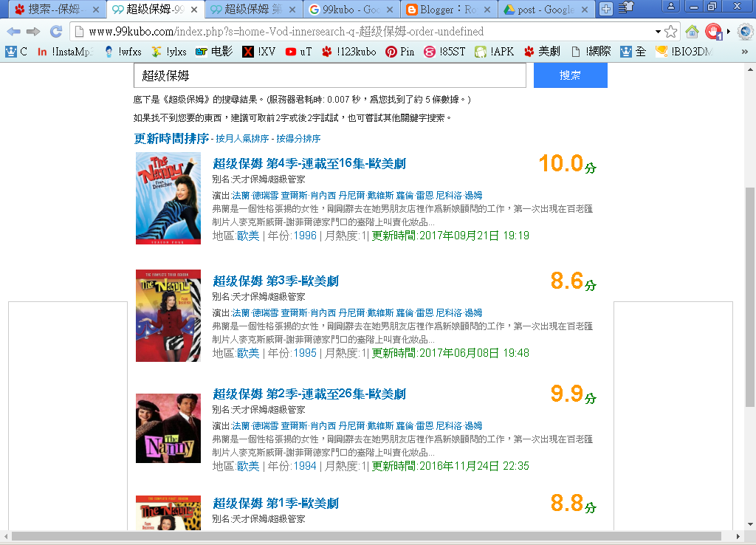Open 超级保姆 第4季-連載至16集 title link
756x545 pixels.
coord(309,164)
